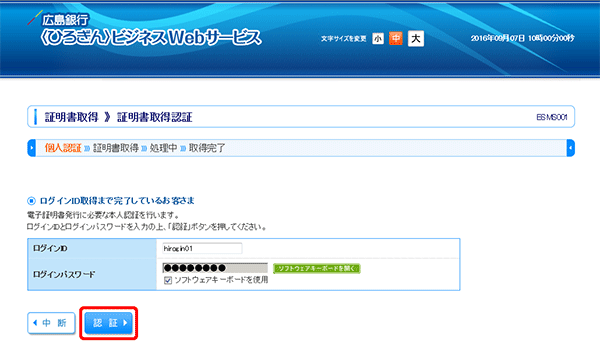Open the software keyboard with green button

click(x=317, y=268)
